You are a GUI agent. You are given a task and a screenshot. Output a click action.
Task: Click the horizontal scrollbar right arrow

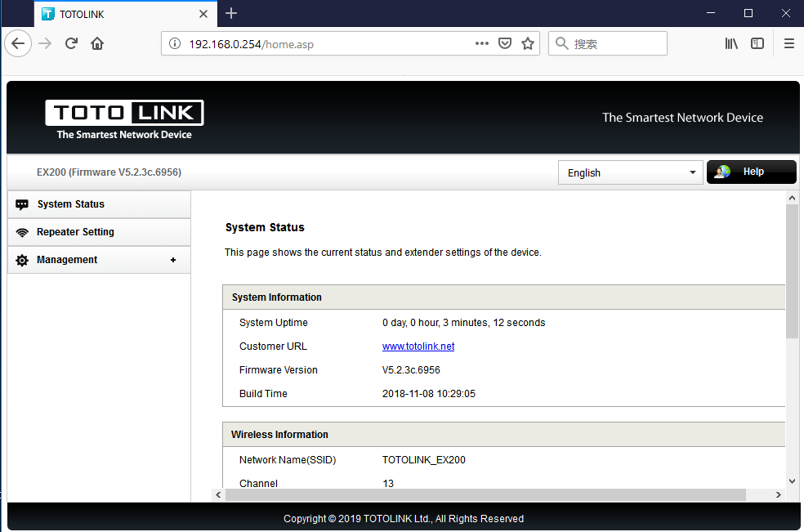779,494
